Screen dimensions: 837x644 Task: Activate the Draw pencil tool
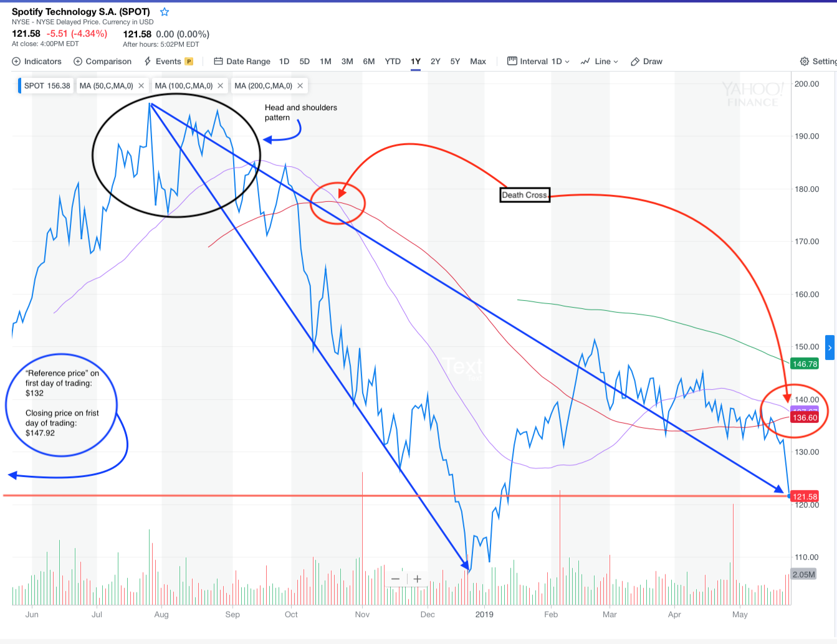click(x=646, y=61)
